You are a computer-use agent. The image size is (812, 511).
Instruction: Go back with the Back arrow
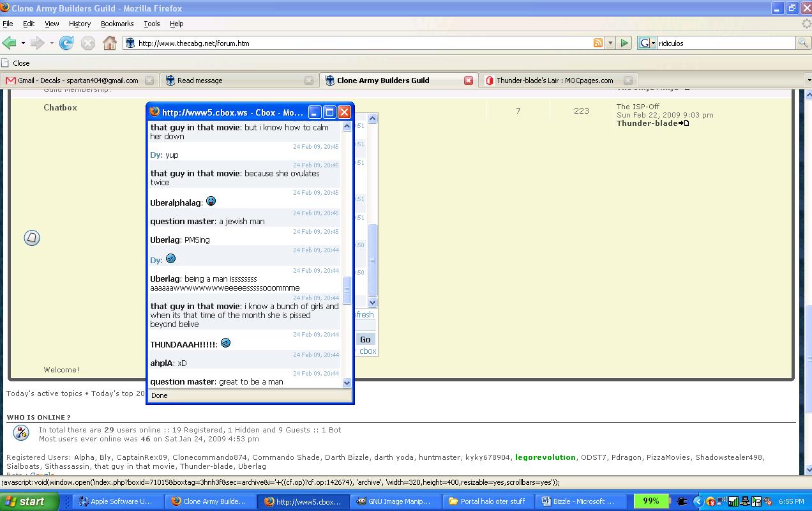click(x=9, y=43)
